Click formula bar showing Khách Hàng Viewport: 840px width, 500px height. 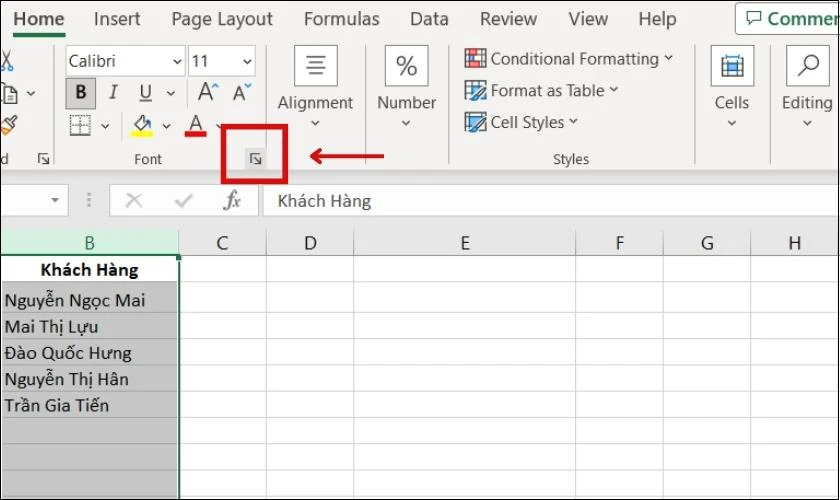click(x=550, y=201)
